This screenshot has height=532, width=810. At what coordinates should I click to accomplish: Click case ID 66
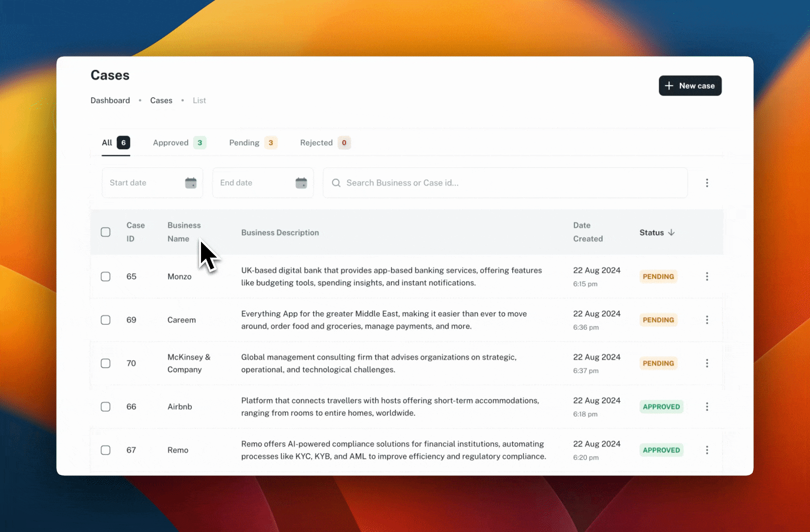point(131,406)
